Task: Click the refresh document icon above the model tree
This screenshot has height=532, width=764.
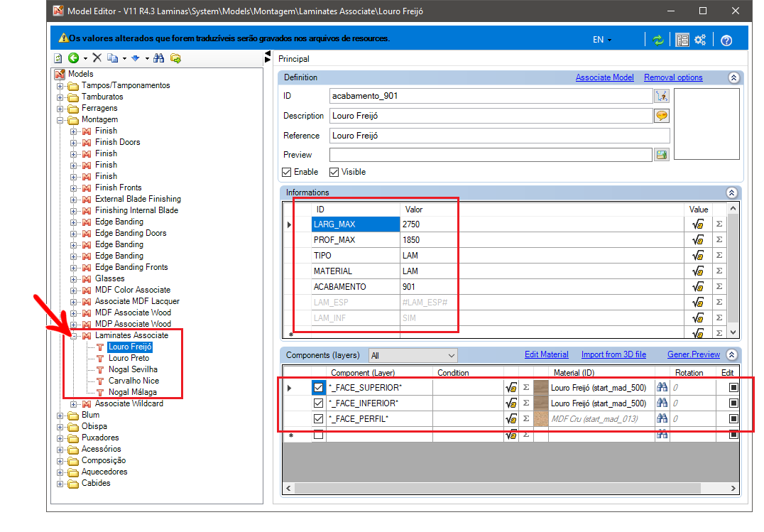Action: coord(58,58)
